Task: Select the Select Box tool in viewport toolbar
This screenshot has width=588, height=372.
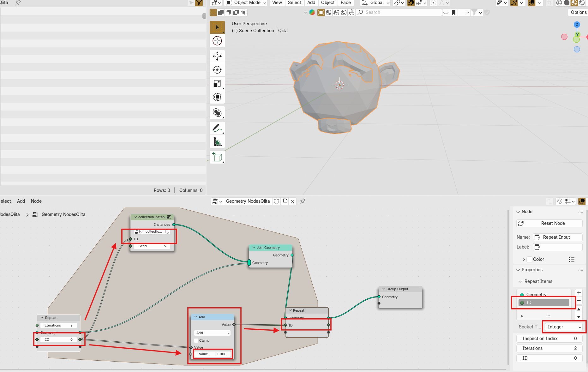Action: click(217, 27)
